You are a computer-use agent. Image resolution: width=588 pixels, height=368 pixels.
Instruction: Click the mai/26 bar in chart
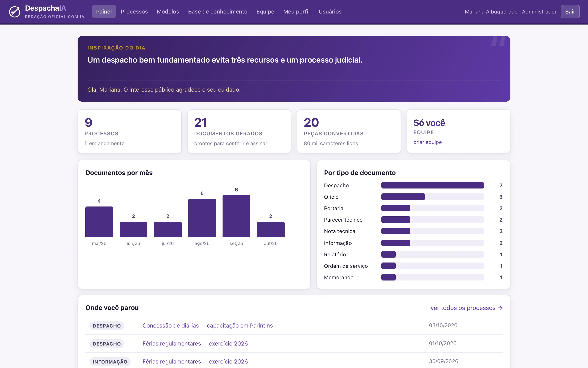(x=99, y=222)
